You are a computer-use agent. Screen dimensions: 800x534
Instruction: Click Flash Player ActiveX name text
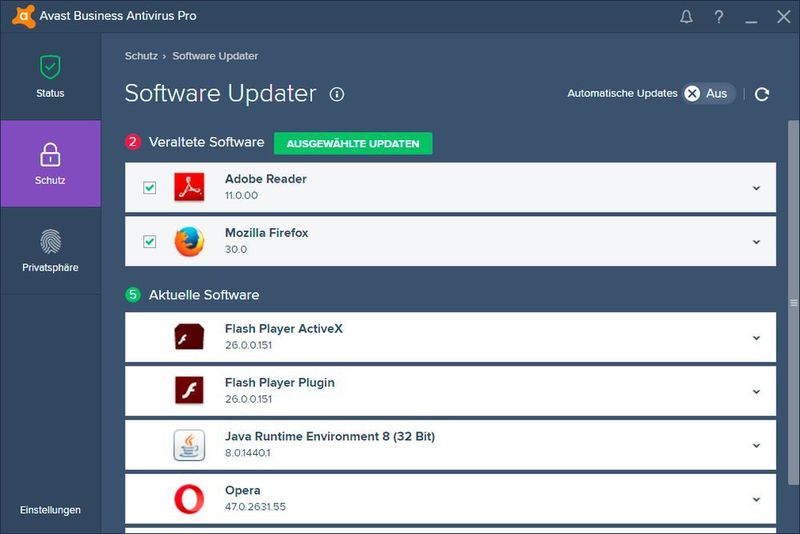point(284,328)
